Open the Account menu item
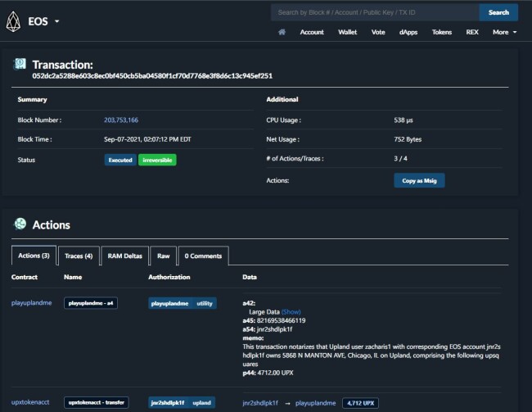This screenshot has height=412, width=532. click(312, 32)
